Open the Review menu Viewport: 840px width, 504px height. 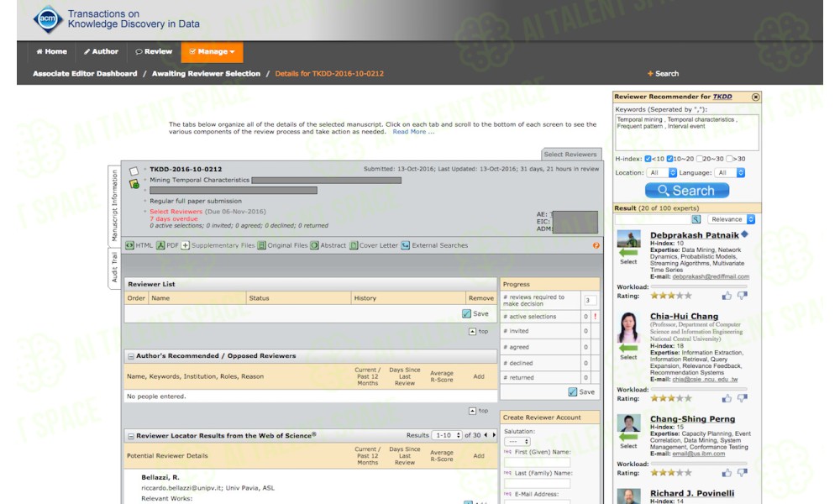[x=154, y=51]
